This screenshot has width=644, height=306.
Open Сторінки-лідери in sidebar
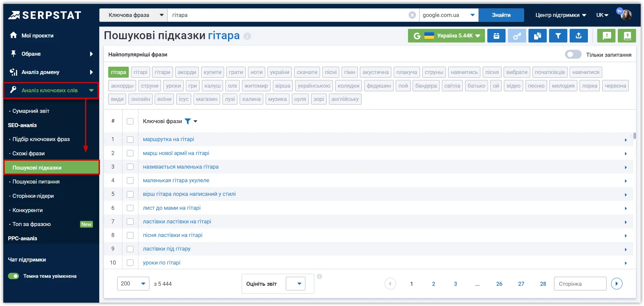pos(33,196)
